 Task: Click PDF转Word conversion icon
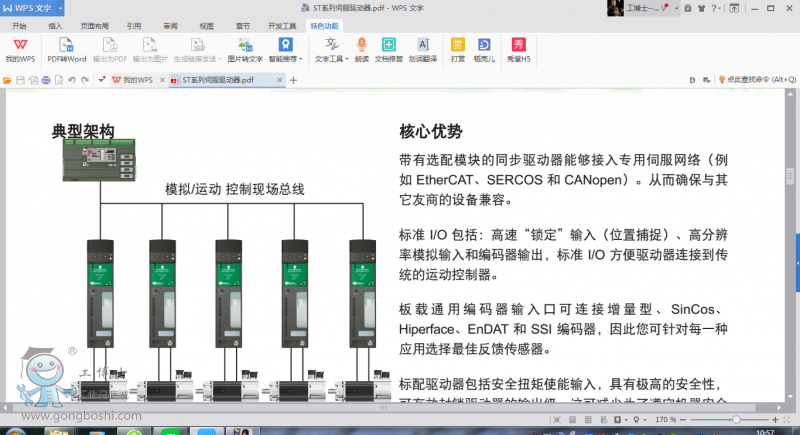pos(66,50)
